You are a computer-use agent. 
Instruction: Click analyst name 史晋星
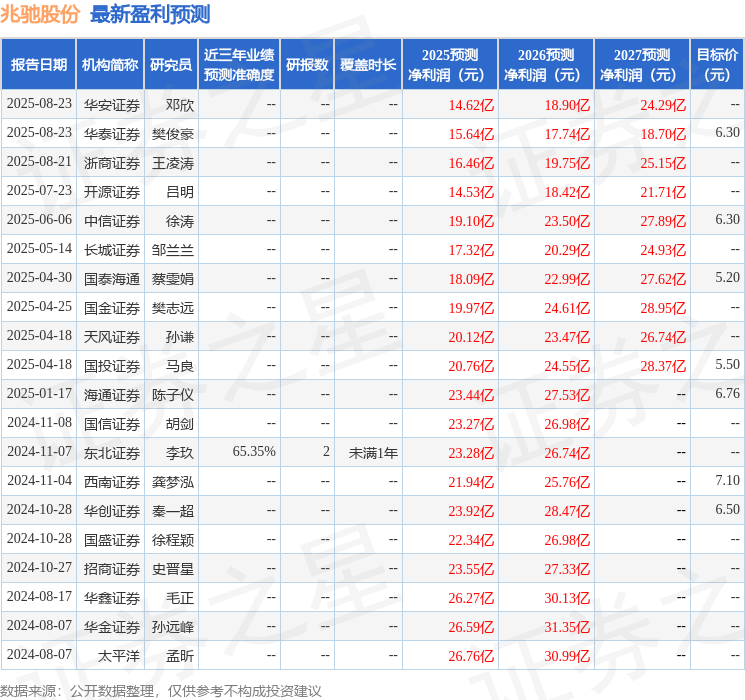pyautogui.click(x=173, y=569)
